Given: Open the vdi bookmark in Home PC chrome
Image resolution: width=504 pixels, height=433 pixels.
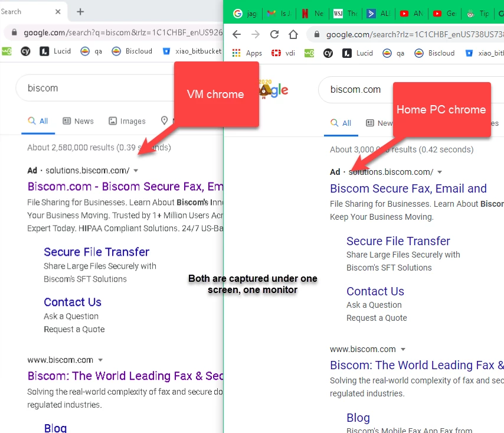Looking at the screenshot, I should pos(283,53).
